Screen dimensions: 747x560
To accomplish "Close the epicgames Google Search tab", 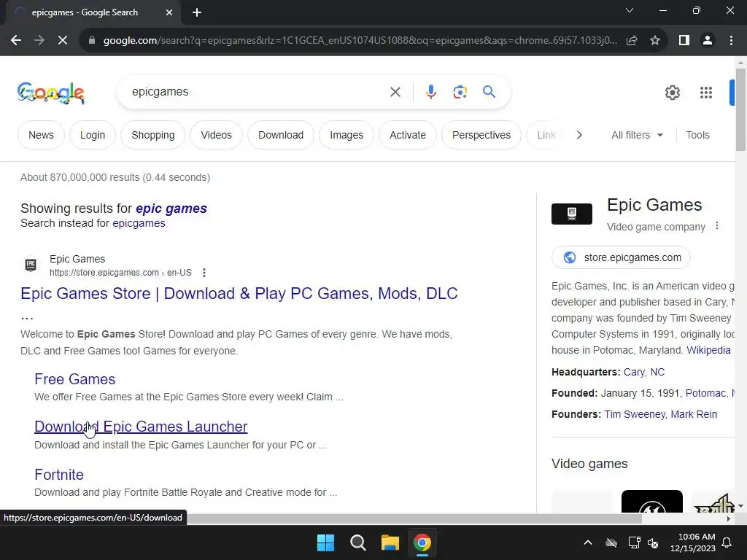I will point(169,12).
